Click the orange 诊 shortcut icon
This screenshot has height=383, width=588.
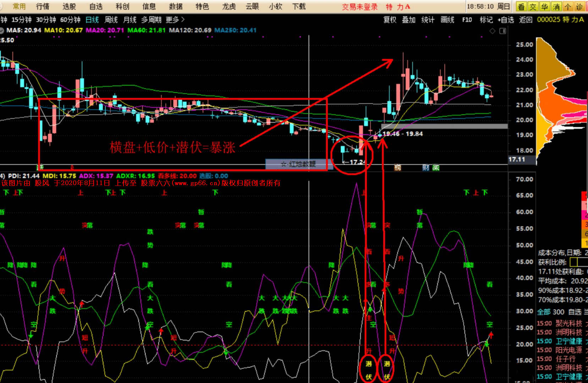(579, 6)
